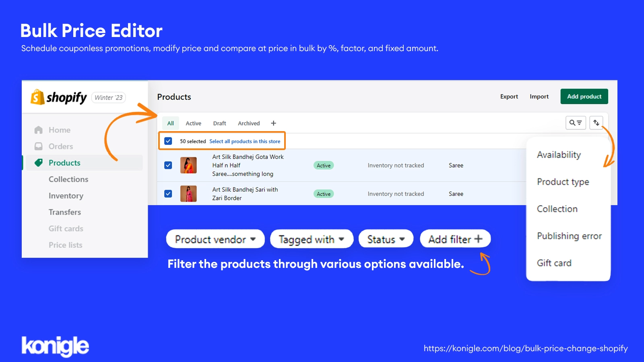Choose Product type filter option
This screenshot has height=362, width=644.
tap(563, 182)
